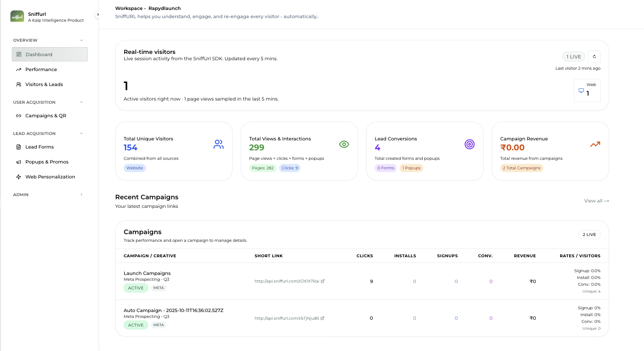This screenshot has width=644, height=351.
Task: Click the eye icon on Total Views card
Action: tap(344, 144)
